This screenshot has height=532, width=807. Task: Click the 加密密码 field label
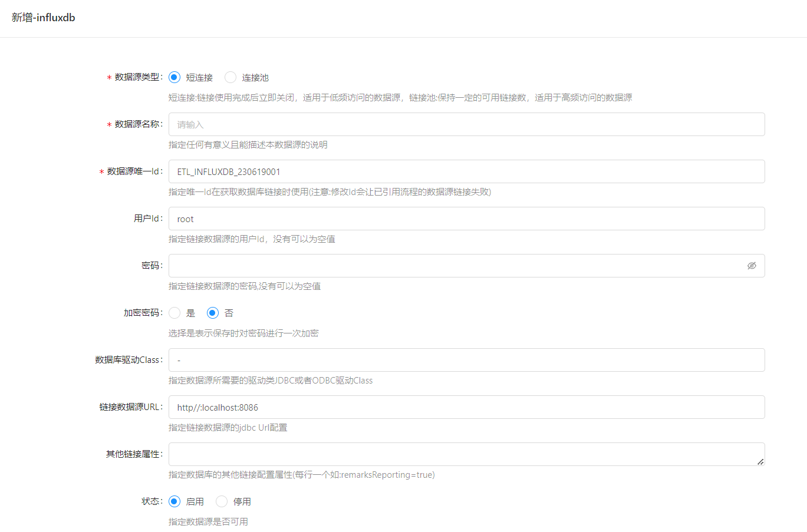(142, 313)
